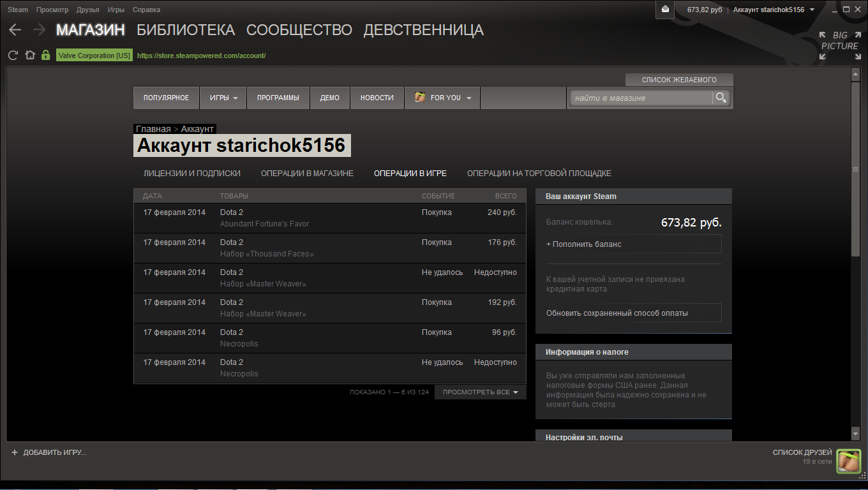Click the 176 руб. amount

pos(502,242)
